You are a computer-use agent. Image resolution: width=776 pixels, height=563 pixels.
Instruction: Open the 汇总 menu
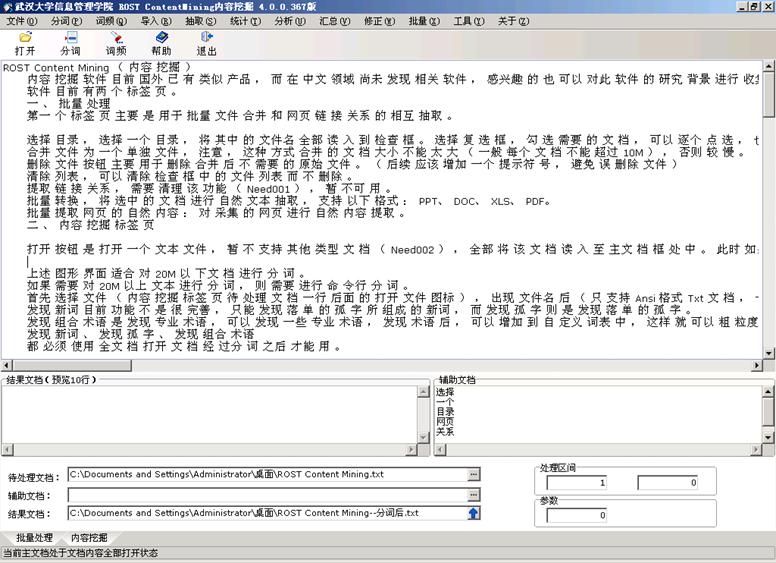[x=335, y=21]
